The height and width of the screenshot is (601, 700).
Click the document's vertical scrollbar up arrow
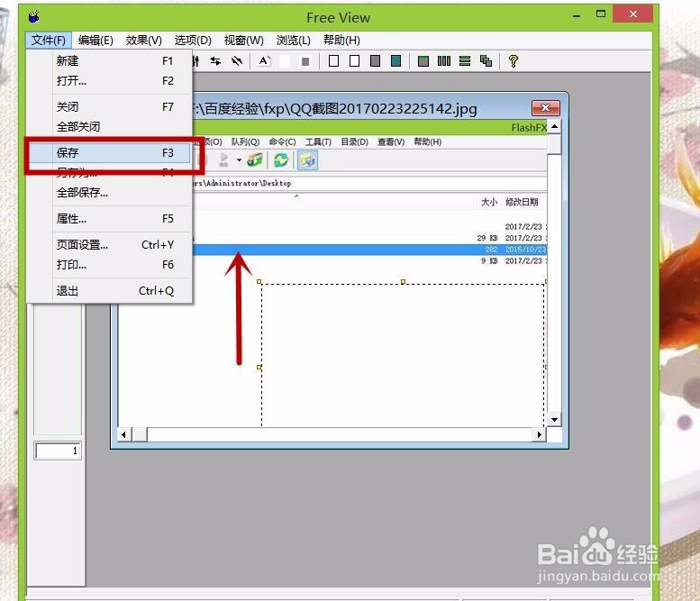coord(554,127)
